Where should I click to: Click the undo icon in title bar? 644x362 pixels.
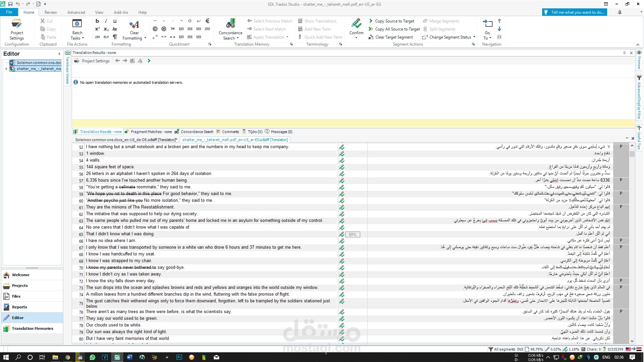point(18,4)
